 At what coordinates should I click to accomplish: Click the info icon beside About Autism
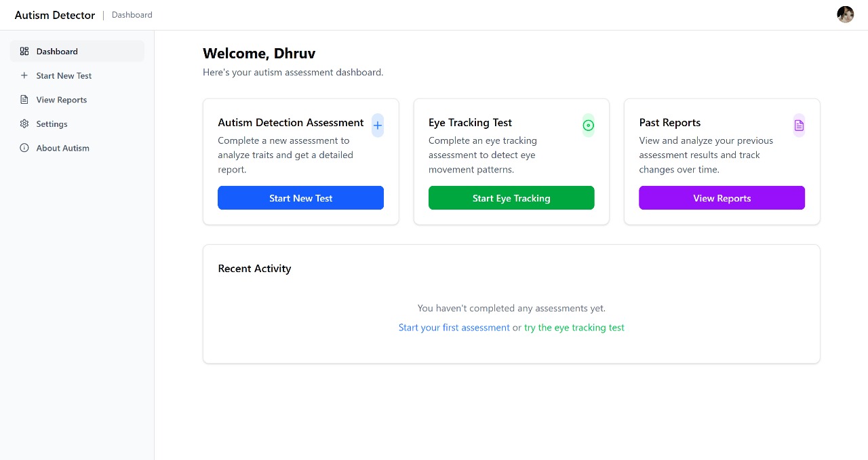[24, 148]
